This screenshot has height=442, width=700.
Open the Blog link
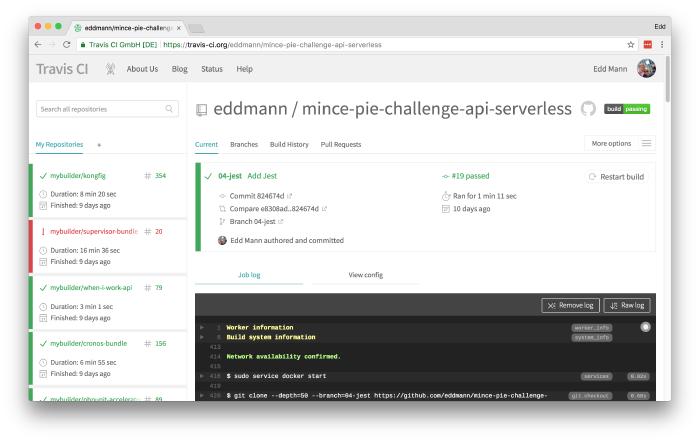[179, 69]
